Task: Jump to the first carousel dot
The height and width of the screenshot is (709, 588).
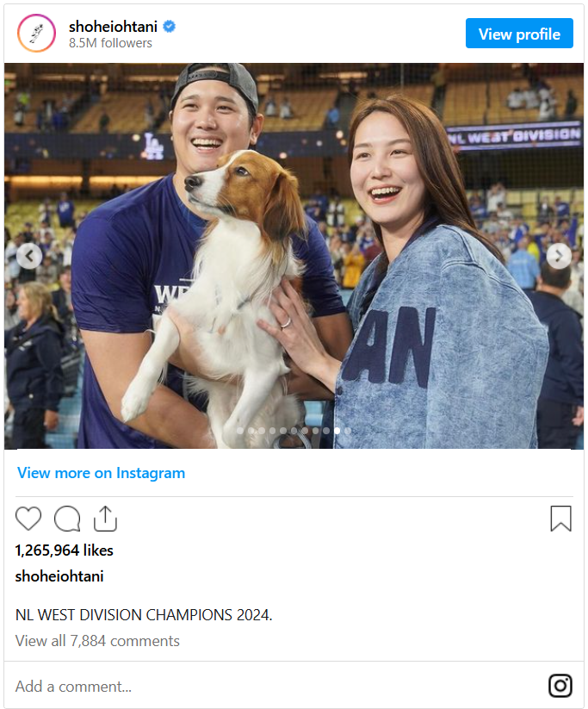Action: (x=240, y=430)
